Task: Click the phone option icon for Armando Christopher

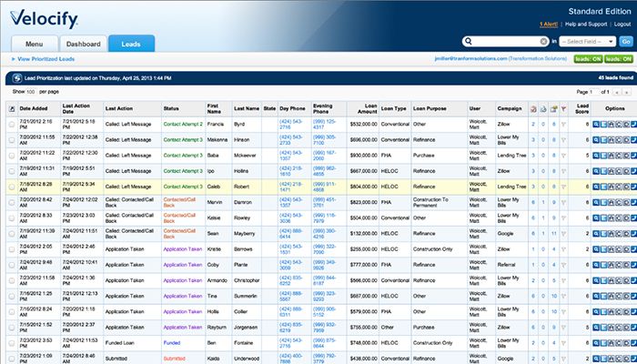Action: [x=633, y=280]
